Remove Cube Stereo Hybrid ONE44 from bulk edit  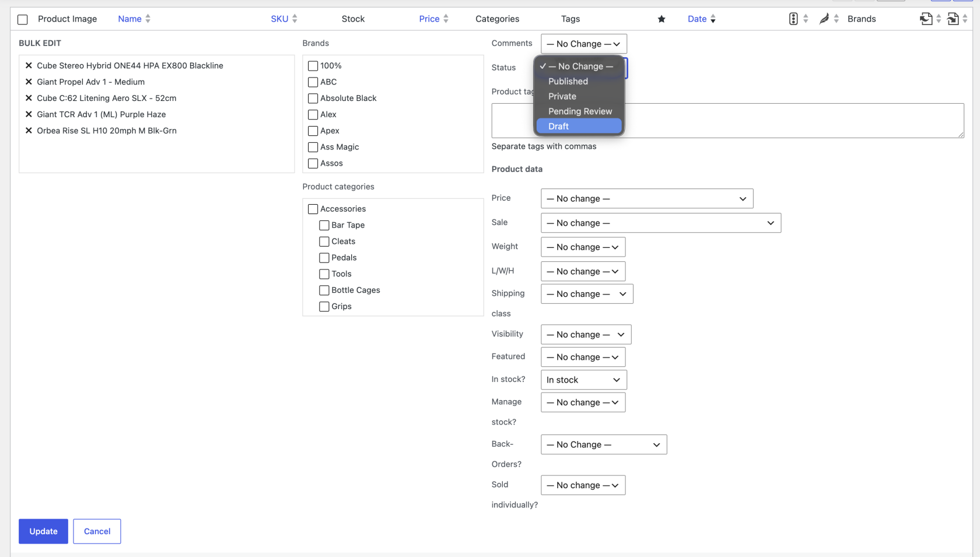coord(29,65)
